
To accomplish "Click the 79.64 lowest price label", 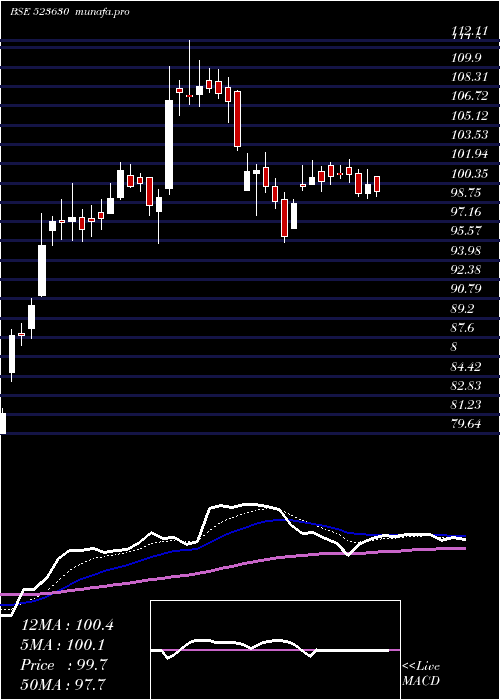I will (467, 424).
